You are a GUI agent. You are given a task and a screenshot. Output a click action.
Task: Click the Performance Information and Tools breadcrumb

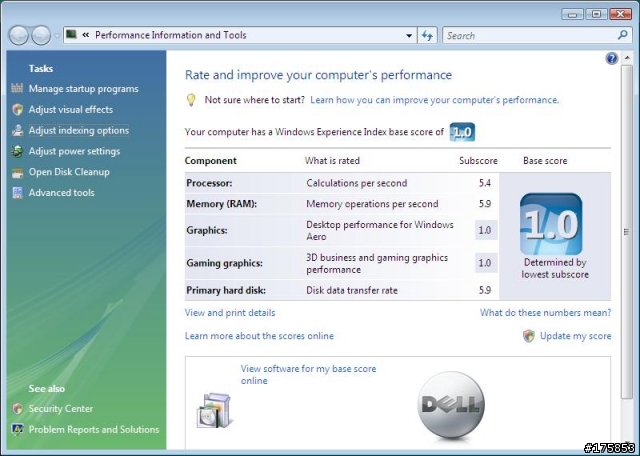coord(171,35)
